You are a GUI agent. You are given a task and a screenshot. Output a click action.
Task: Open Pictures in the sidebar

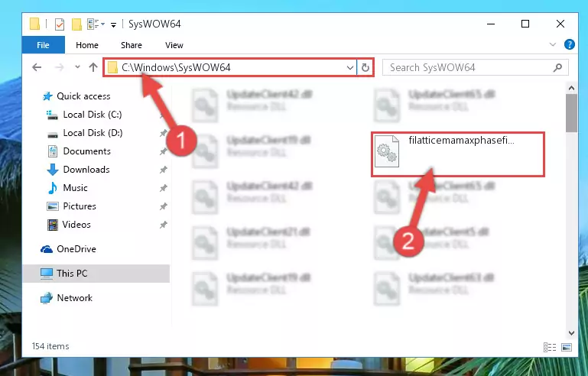pyautogui.click(x=79, y=206)
